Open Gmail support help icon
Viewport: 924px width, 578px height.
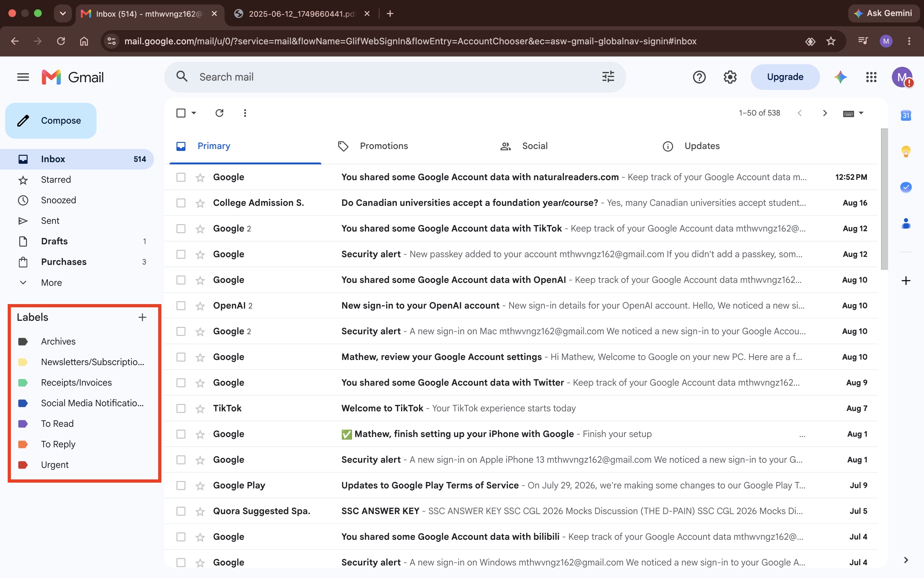[699, 77]
